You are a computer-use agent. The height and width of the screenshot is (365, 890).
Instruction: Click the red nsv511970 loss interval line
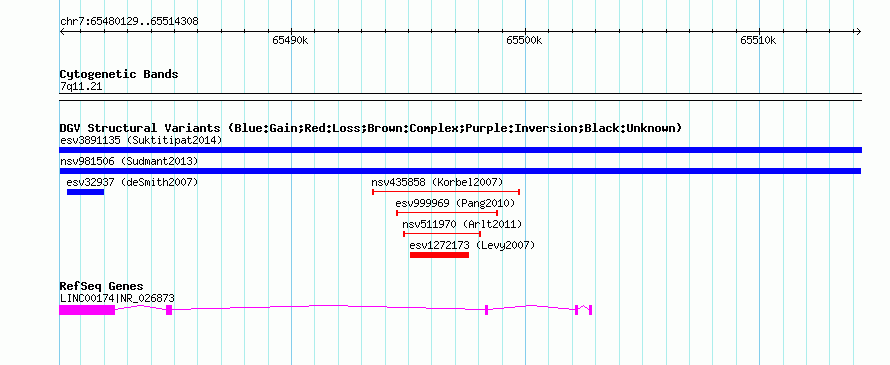pos(442,234)
